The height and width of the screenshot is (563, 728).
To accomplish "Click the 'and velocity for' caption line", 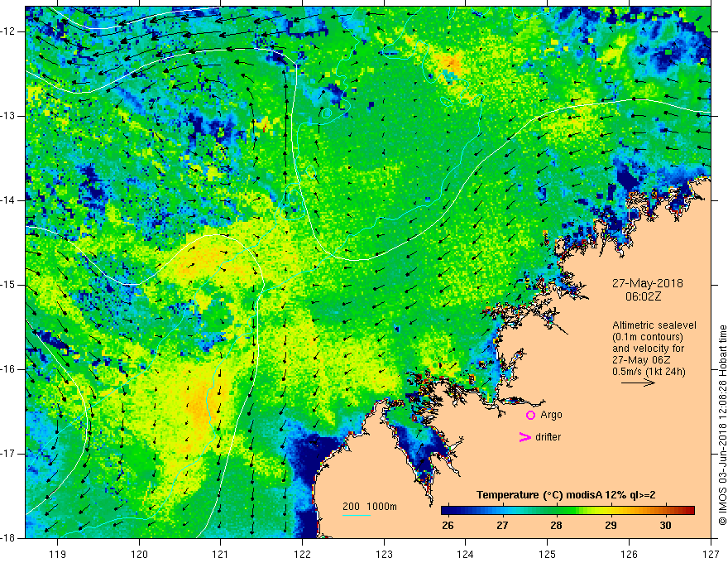I will click(x=648, y=349).
